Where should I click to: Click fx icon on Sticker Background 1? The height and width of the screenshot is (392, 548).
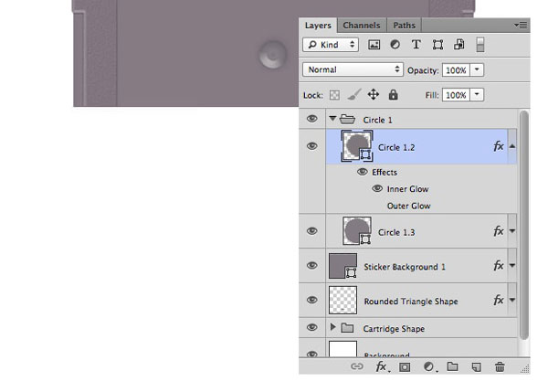pyautogui.click(x=499, y=265)
